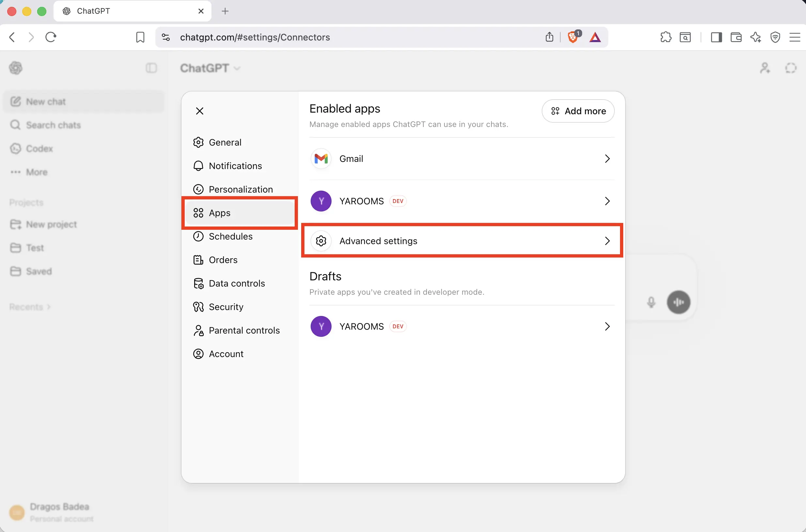Start a new chat using the pencil icon
Image resolution: width=806 pixels, height=532 pixels.
point(16,102)
